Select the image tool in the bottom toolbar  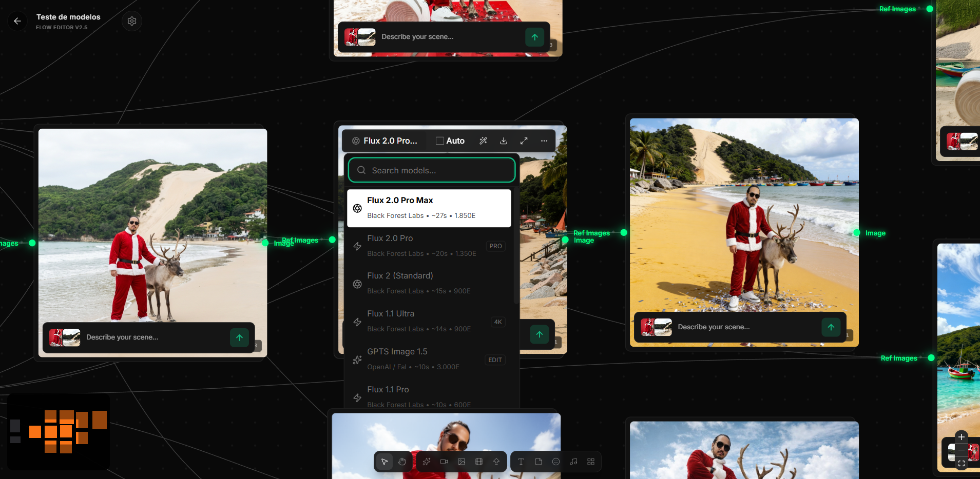click(x=461, y=461)
